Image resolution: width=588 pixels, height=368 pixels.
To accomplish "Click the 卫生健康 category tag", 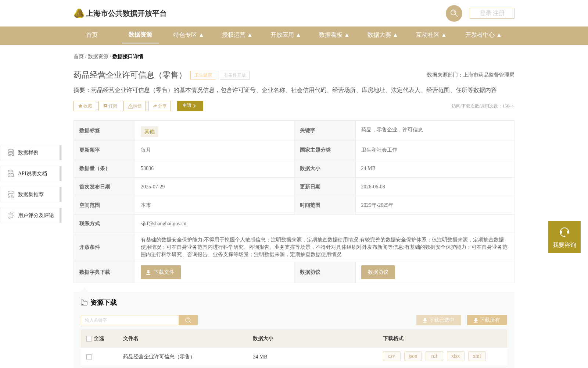I will click(203, 75).
